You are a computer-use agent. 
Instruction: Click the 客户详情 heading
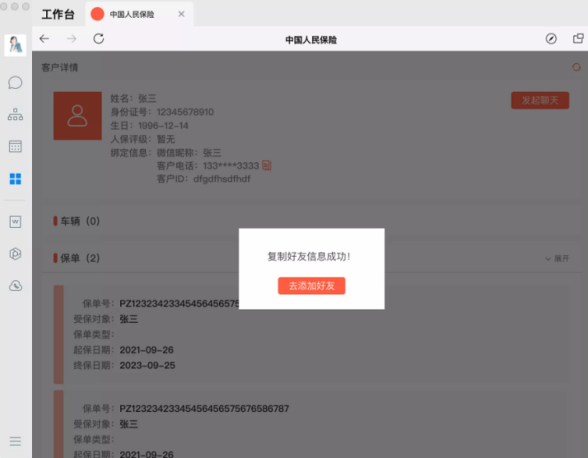point(60,68)
